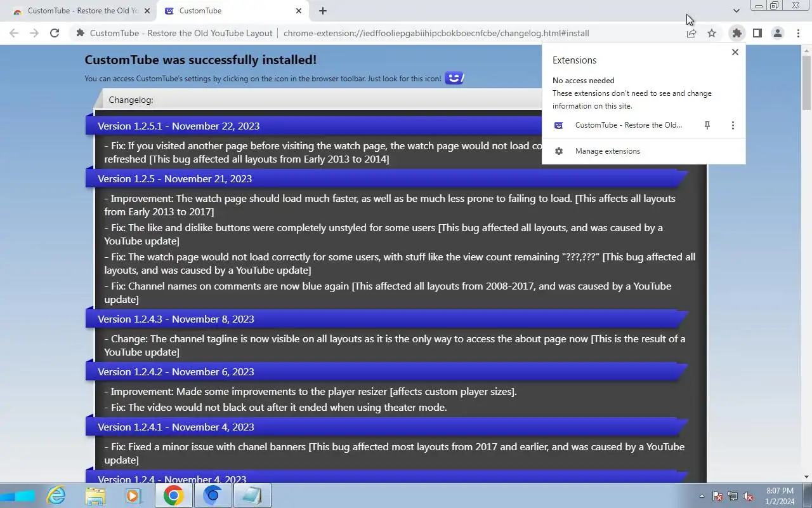Click 'CustomTube was successfully installed!' heading
Viewport: 812px width, 508px height.
(x=200, y=60)
